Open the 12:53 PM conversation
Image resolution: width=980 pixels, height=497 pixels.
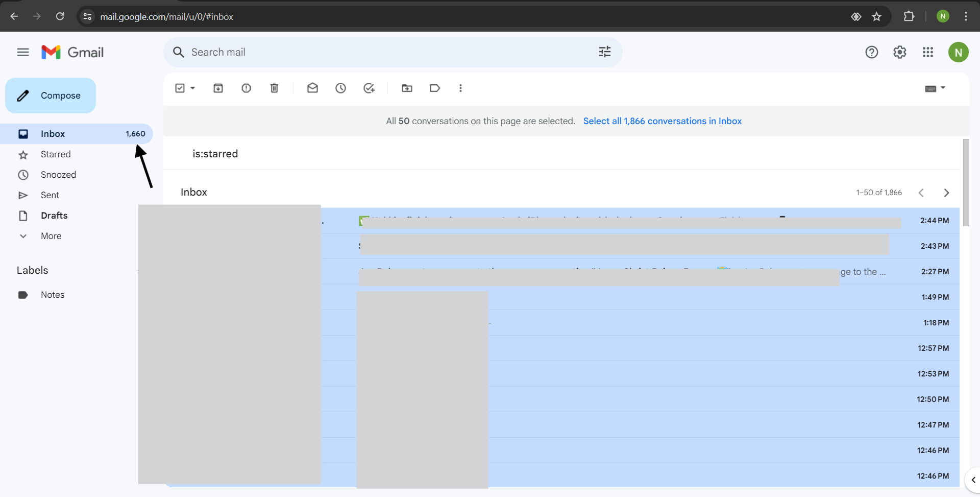561,374
